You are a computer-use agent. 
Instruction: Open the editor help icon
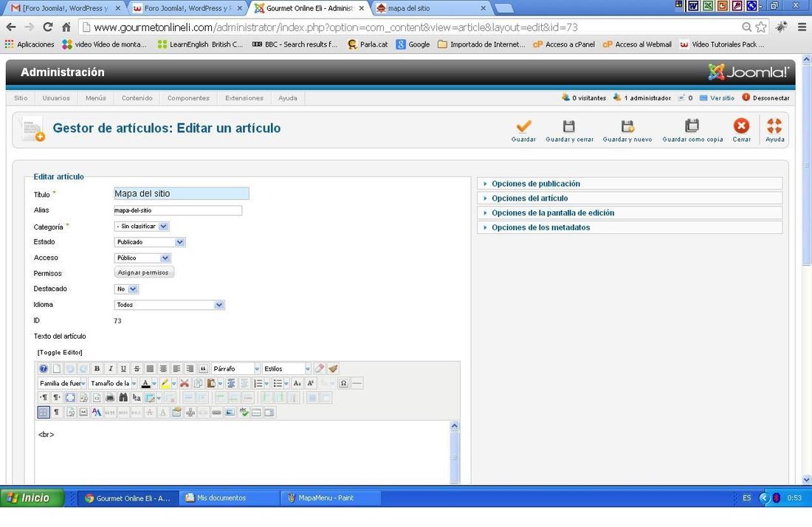[x=44, y=368]
